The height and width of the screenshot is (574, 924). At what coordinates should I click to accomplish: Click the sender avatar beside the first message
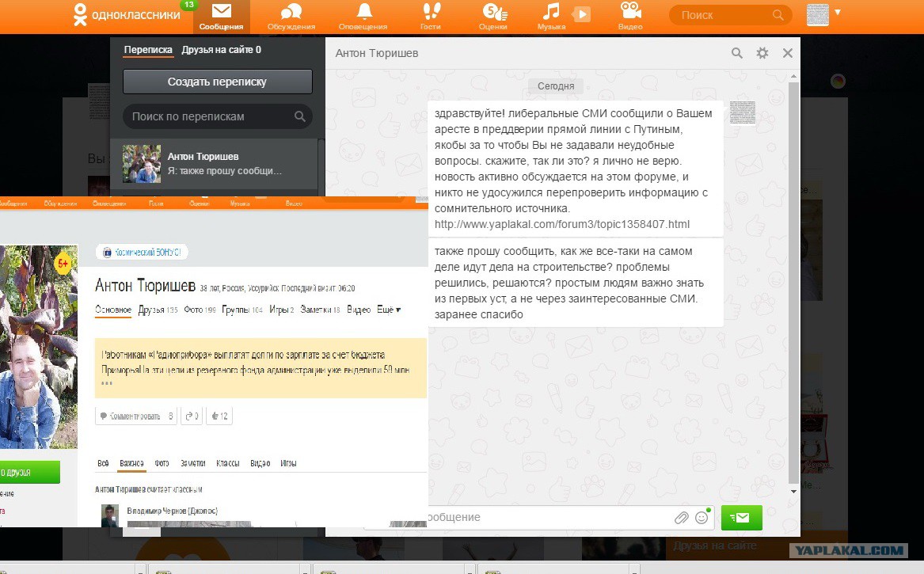[743, 113]
